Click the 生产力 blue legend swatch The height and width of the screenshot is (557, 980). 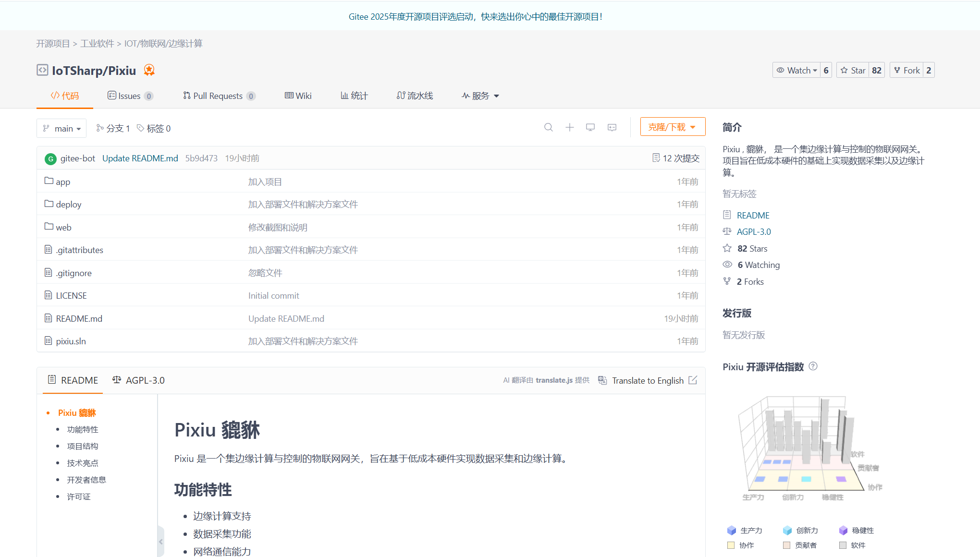731,530
